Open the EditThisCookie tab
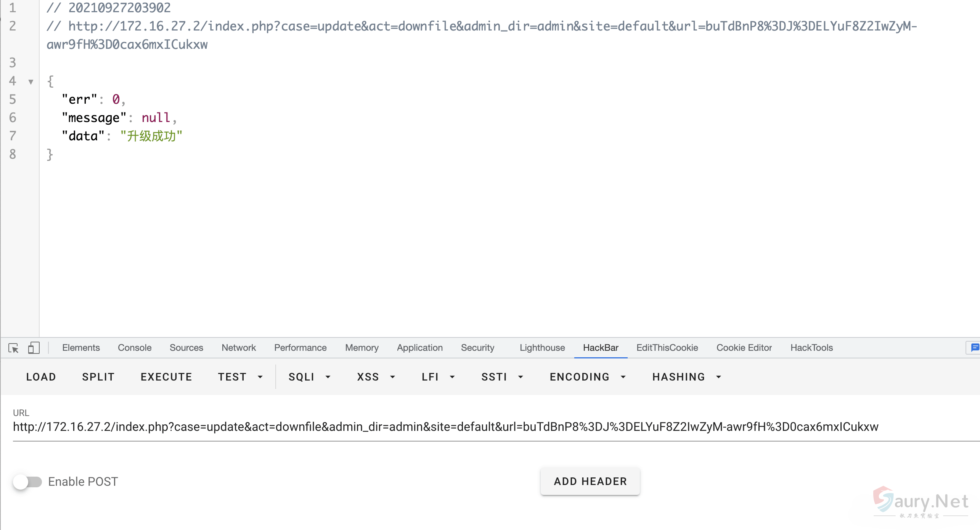The height and width of the screenshot is (530, 980). (667, 348)
